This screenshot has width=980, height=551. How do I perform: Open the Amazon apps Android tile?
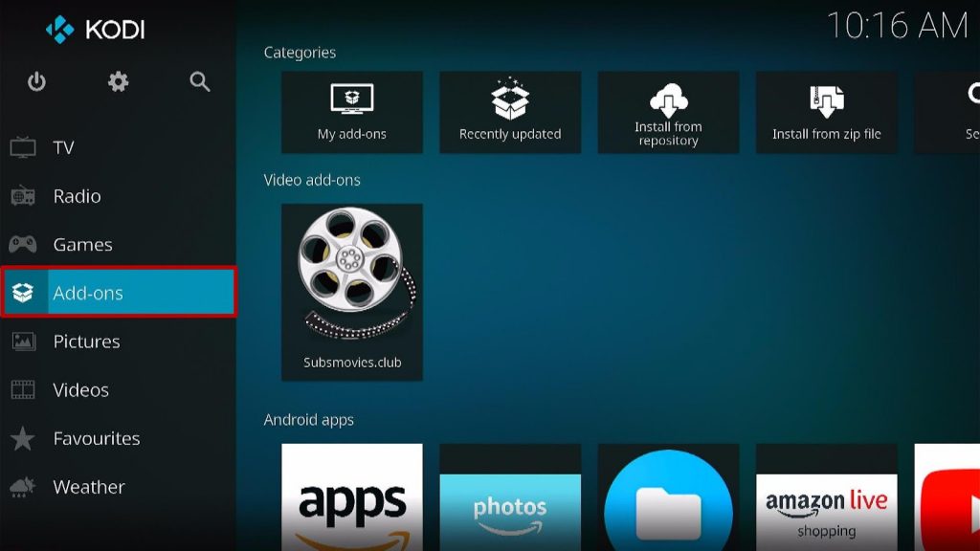click(x=352, y=497)
